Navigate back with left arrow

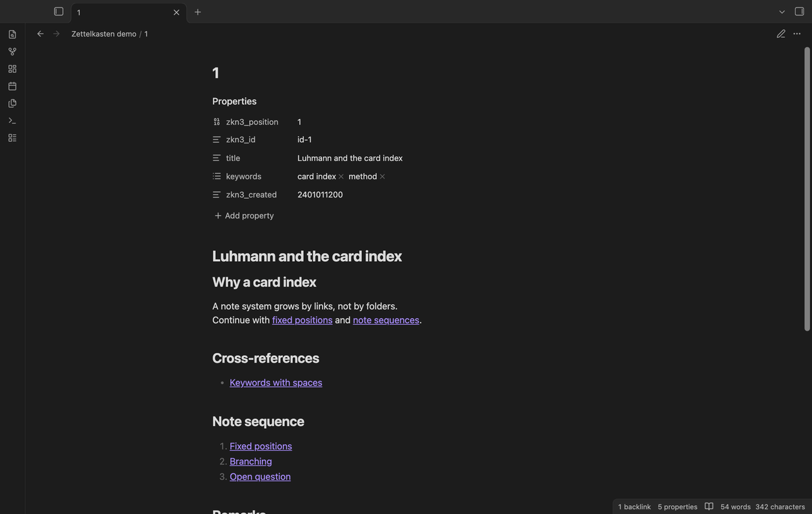[x=40, y=34]
